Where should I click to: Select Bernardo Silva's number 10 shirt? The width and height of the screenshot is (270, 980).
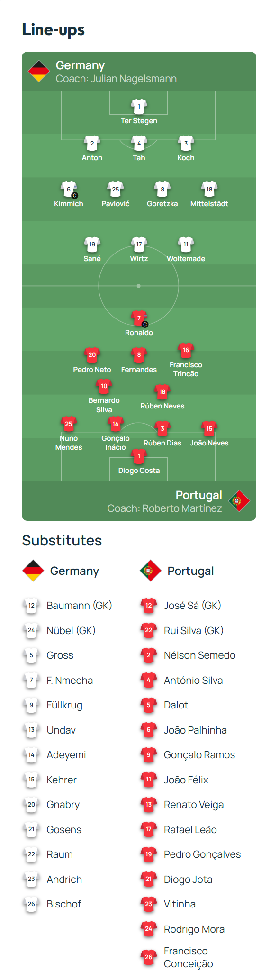pyautogui.click(x=104, y=386)
